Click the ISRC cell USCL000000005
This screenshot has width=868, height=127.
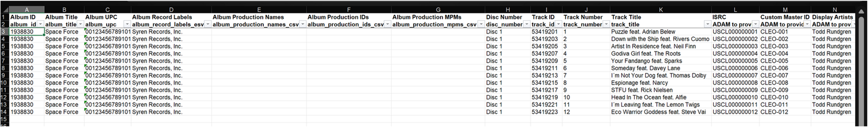(x=735, y=61)
